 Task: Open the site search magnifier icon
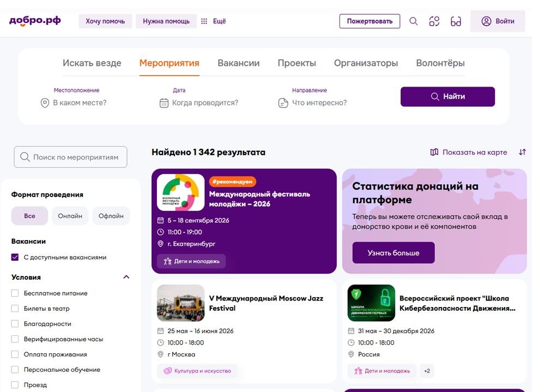coord(413,21)
